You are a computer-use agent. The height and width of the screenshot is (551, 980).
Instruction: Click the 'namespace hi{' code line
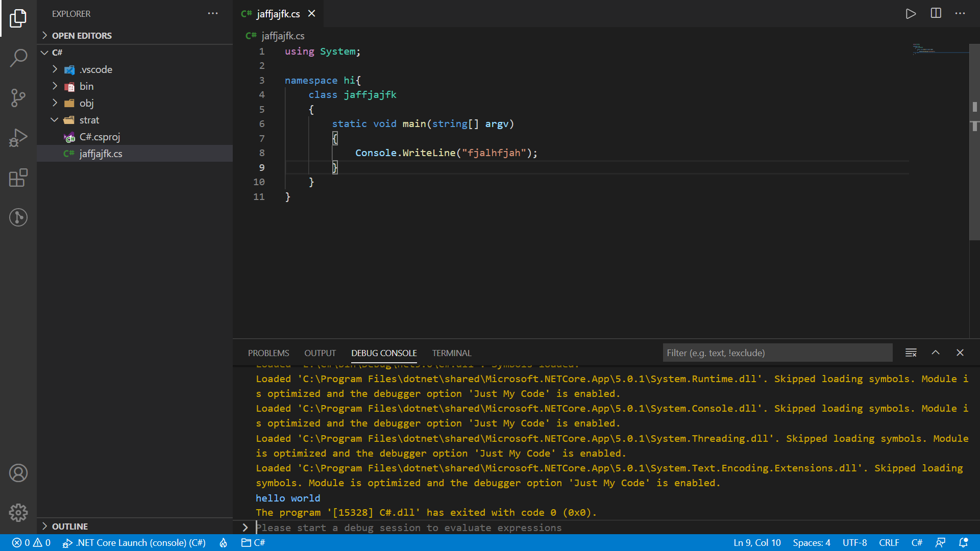323,81
